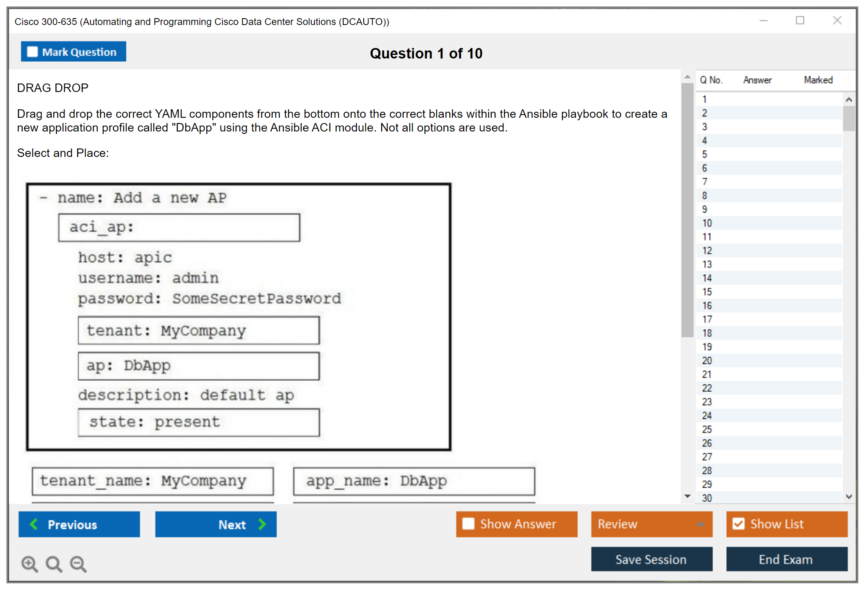Tick the Mark Question checkbox
The width and height of the screenshot is (868, 593).
(32, 52)
